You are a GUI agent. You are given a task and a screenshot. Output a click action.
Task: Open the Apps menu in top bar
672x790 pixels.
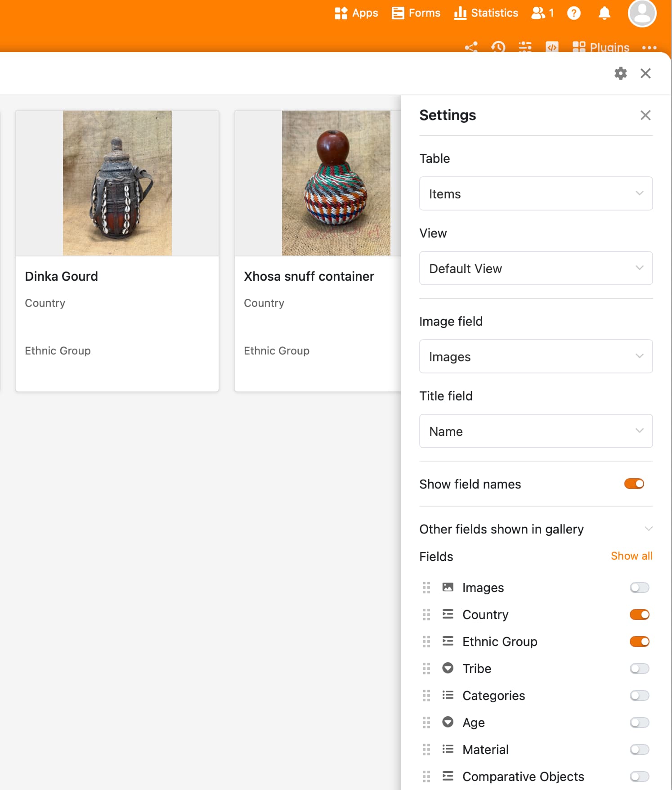356,13
